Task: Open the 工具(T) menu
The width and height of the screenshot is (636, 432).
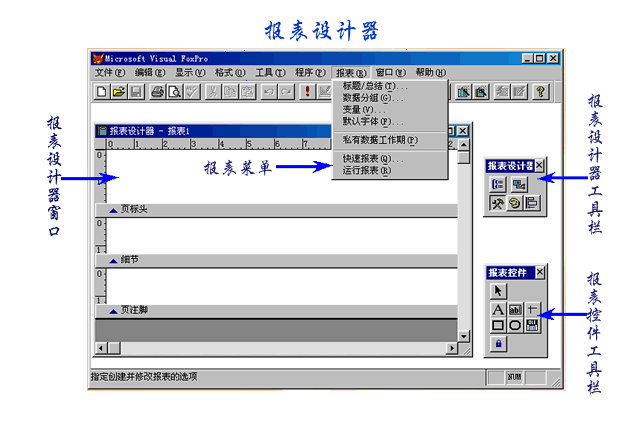Action: [270, 73]
